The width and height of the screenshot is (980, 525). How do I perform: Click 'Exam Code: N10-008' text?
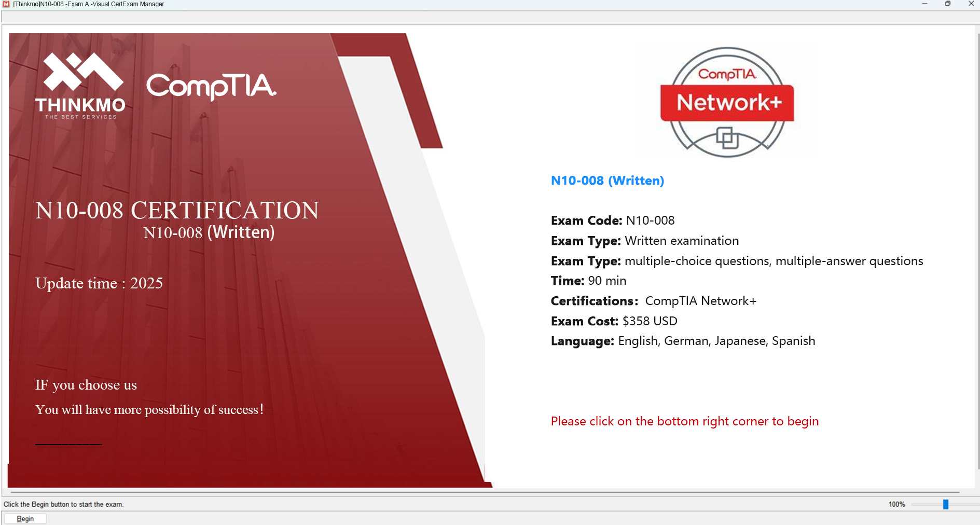613,220
